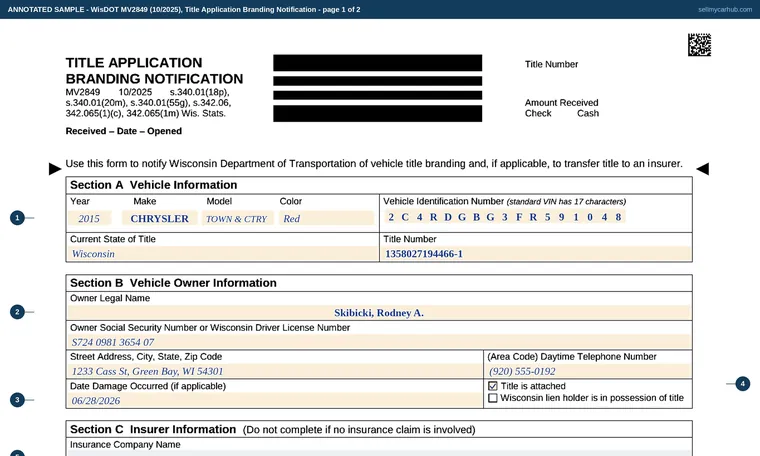
Task: Click the 'Section C Insurer Information' heading
Action: [x=153, y=429]
